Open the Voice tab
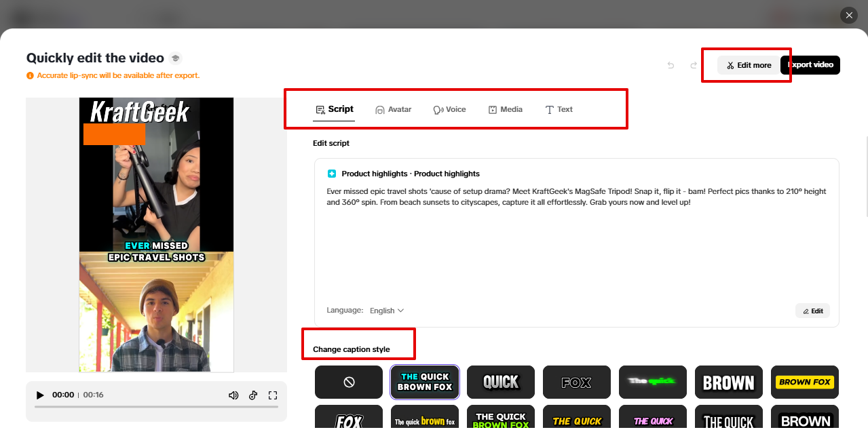Screen dimensions: 868x434 pos(449,109)
